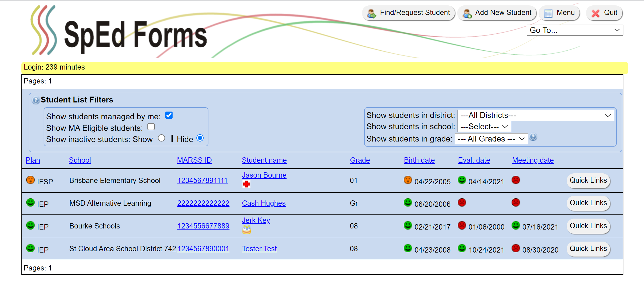Open Cash Hughes student link
644x290 pixels.
264,203
